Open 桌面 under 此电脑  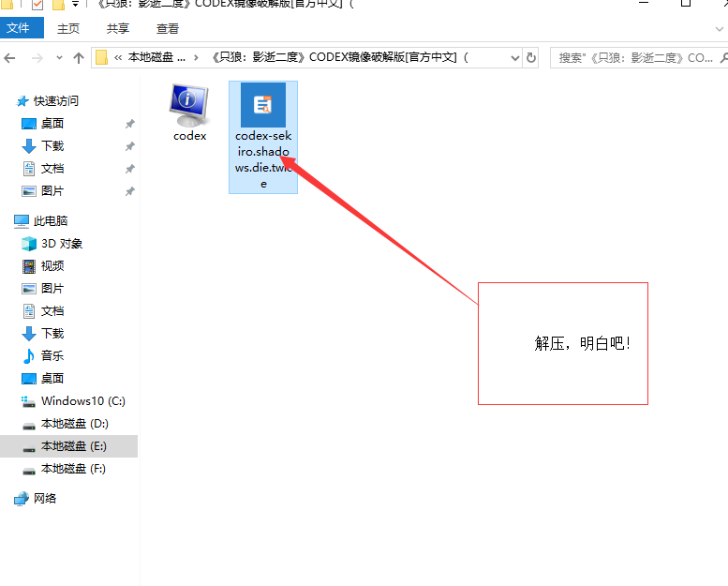pos(52,378)
